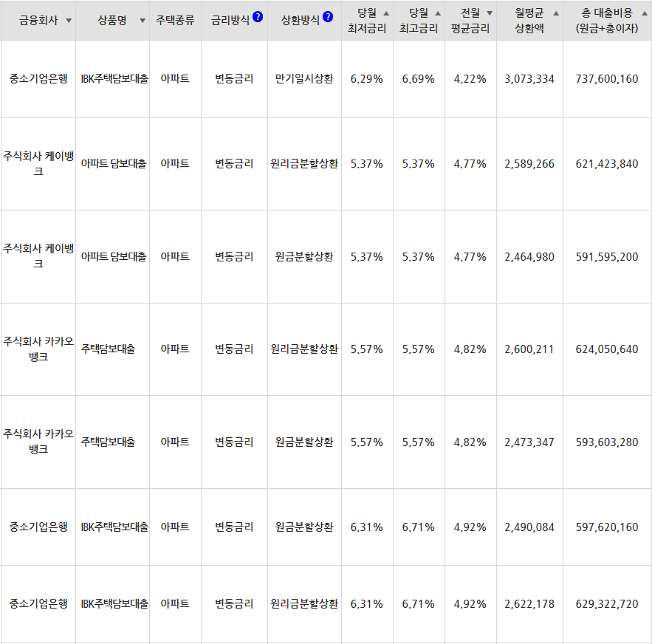The width and height of the screenshot is (652, 644).
Task: Select 카카오뱅크 in the 624,050,640 row
Action: [x=38, y=349]
